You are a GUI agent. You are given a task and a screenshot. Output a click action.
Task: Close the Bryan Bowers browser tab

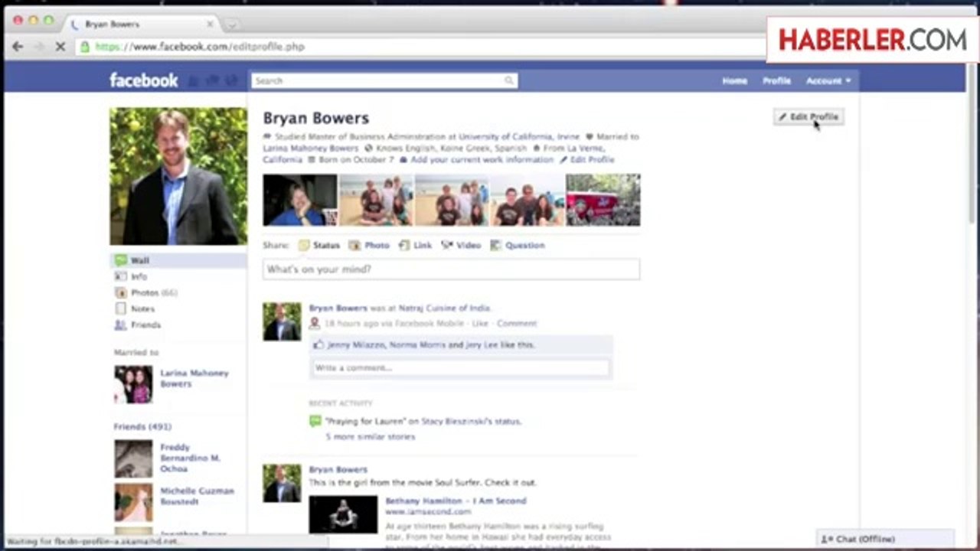click(211, 24)
